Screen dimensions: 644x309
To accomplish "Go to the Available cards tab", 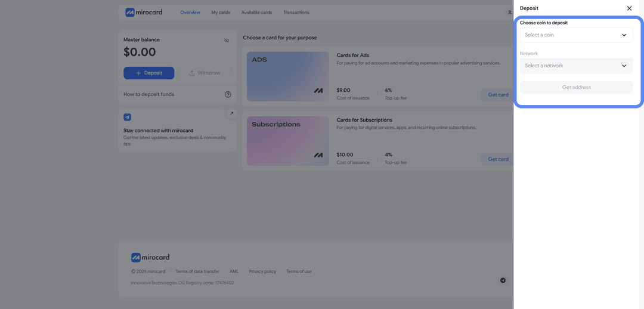I will point(256,13).
